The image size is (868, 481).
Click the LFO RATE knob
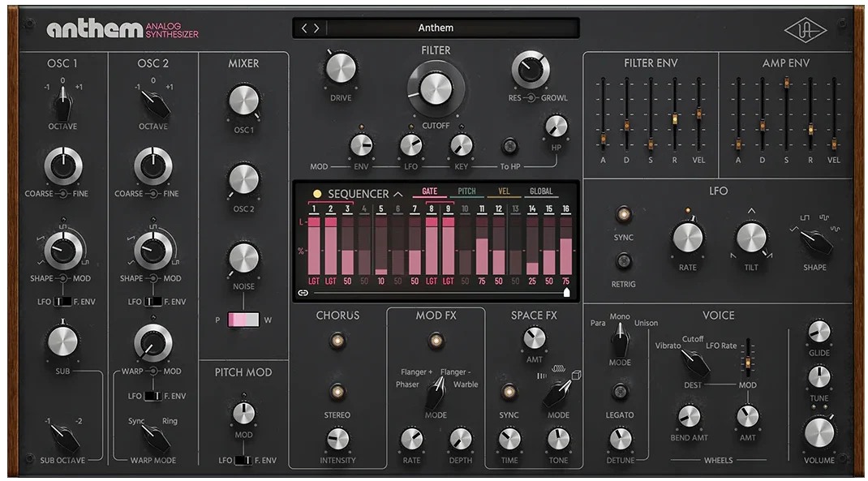click(x=688, y=238)
